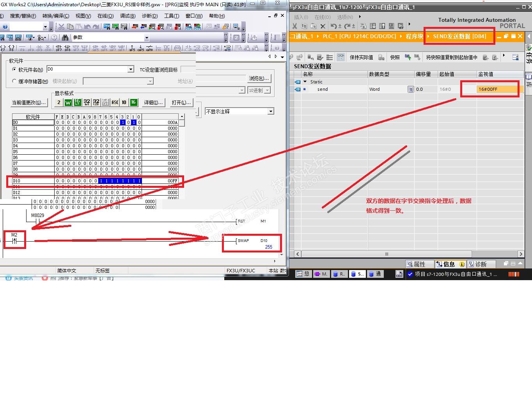Open the 信息 info tab in TIA Portal
Image resolution: width=532 pixels, height=399 pixels.
(x=450, y=264)
